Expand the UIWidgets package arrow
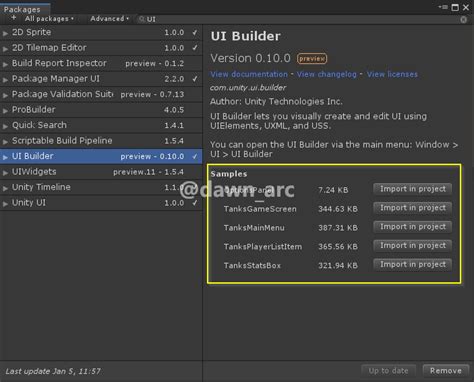 click(x=5, y=173)
